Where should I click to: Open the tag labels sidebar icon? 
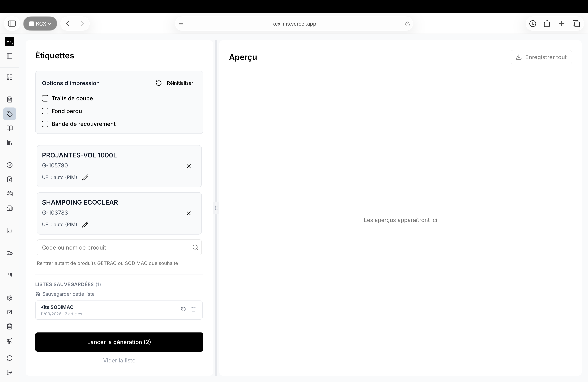coord(10,114)
